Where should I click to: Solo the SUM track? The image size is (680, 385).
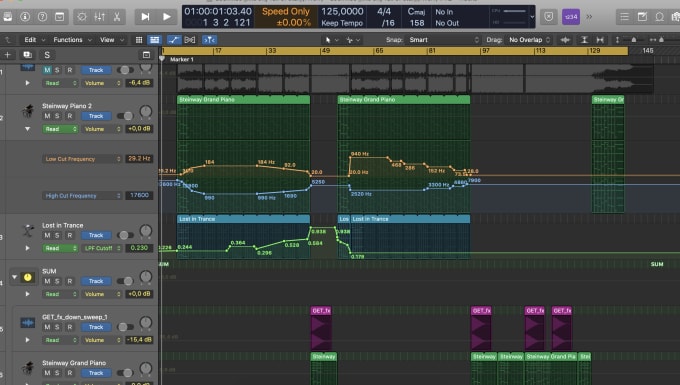tap(57, 281)
